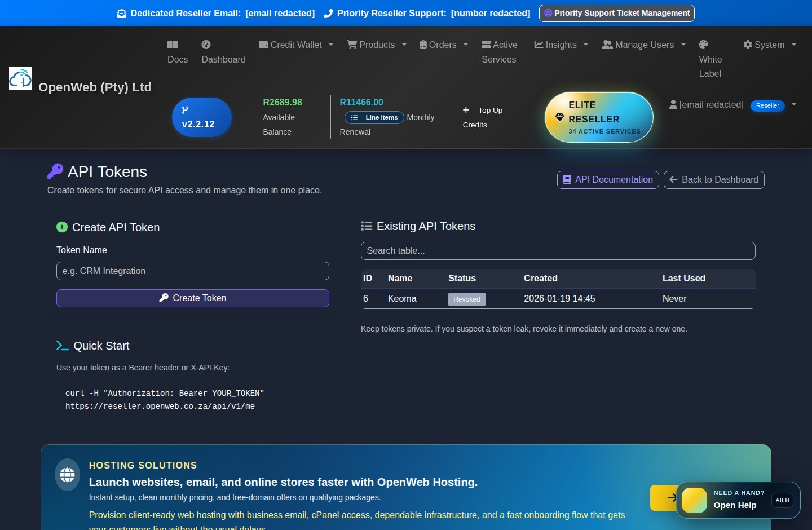
Task: Click the R2689.98 available balance
Action: (283, 103)
